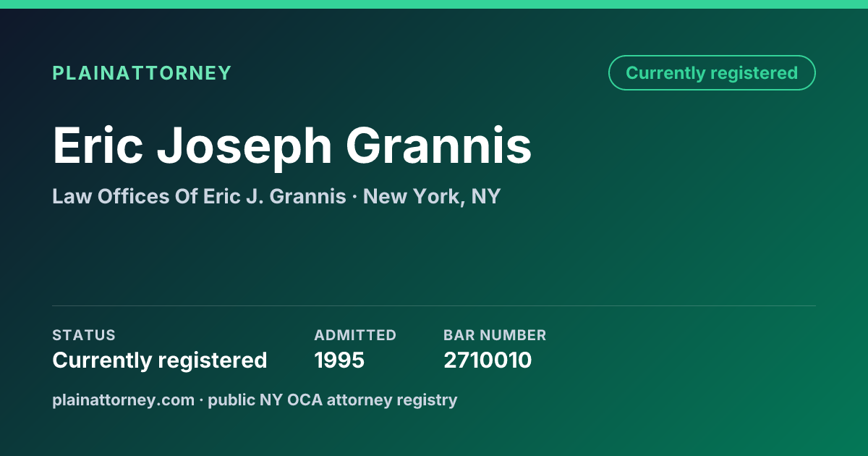Click the Currently registered badge pill
Screen dimensions: 868x456
712,73
